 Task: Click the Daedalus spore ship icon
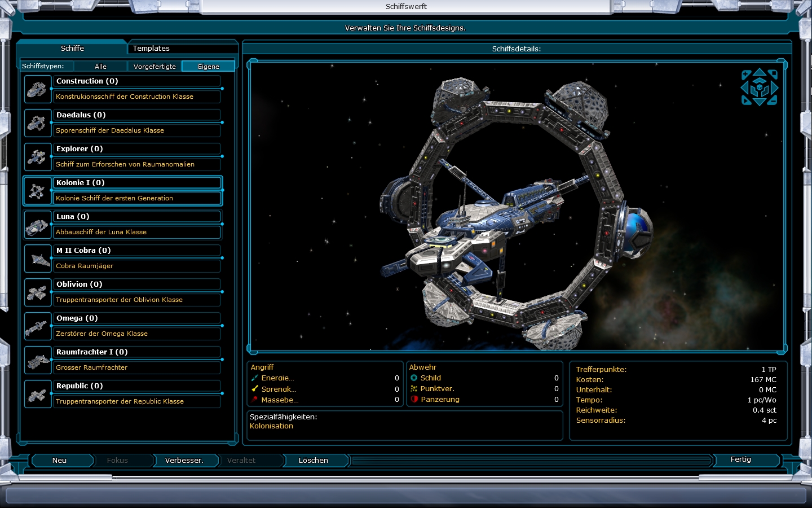click(37, 123)
